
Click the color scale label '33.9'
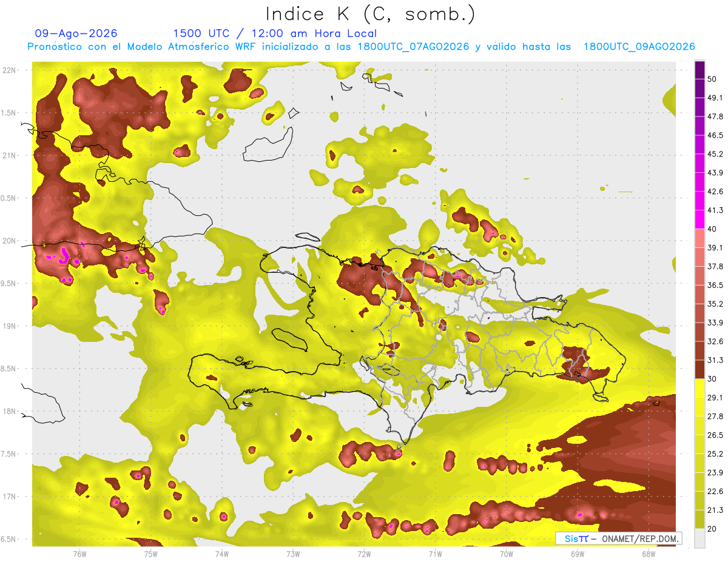[715, 323]
